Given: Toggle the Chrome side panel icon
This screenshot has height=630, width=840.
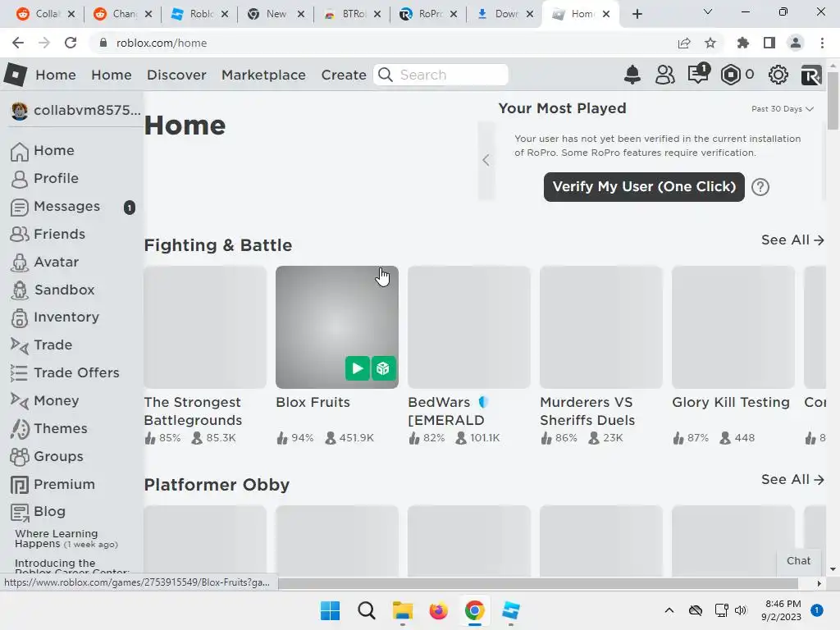Looking at the screenshot, I should [x=769, y=43].
